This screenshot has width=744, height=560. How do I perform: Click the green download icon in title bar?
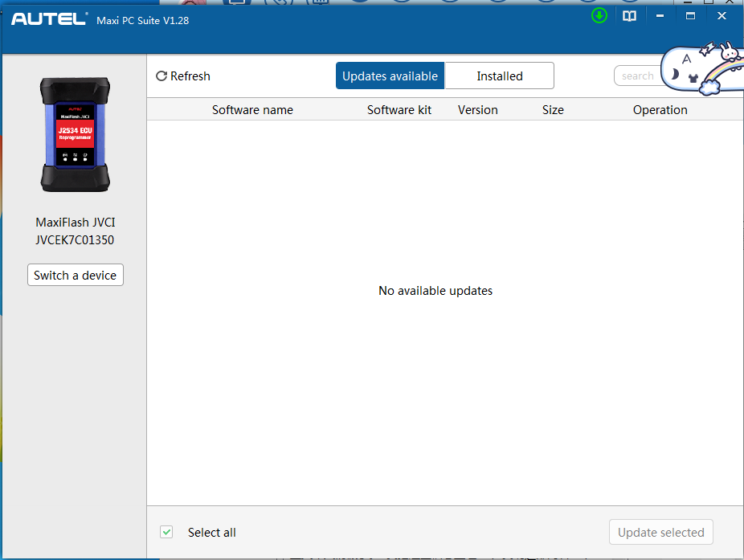(599, 16)
